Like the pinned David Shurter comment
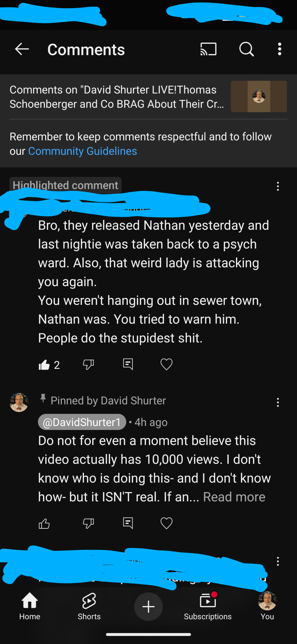 pos(44,524)
